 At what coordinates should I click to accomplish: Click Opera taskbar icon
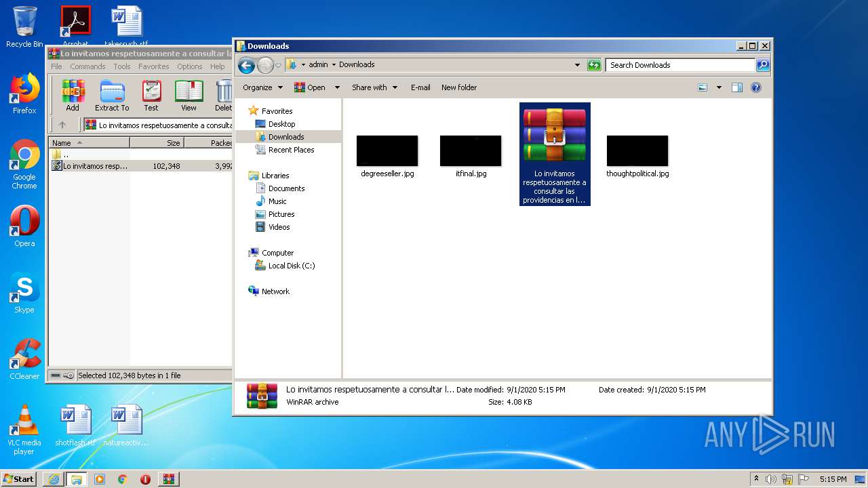145,479
